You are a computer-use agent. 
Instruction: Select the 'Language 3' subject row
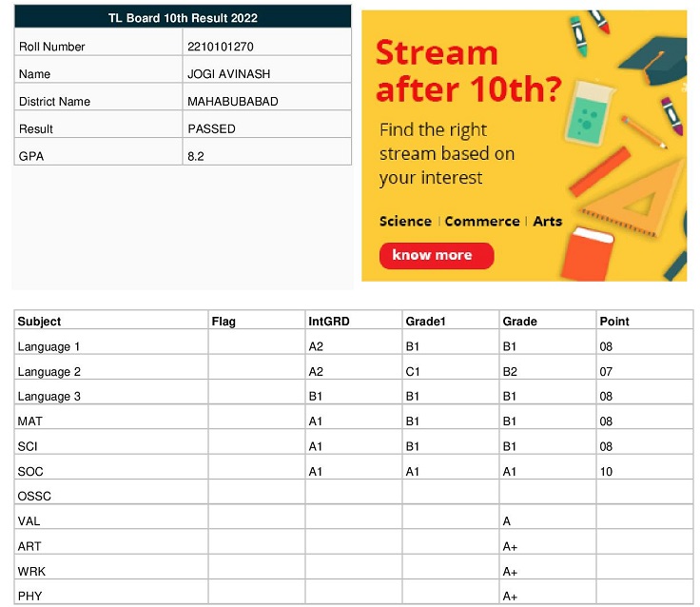click(x=354, y=392)
